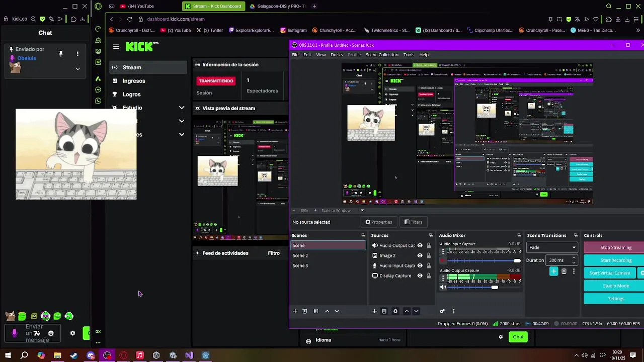This screenshot has width=644, height=362.
Task: Open chat settings gear icon
Action: point(72,333)
